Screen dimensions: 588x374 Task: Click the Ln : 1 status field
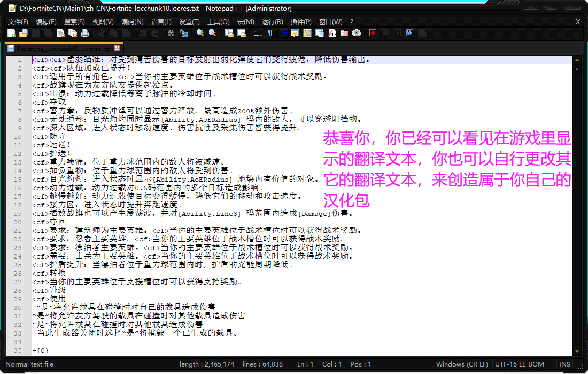tap(305, 364)
